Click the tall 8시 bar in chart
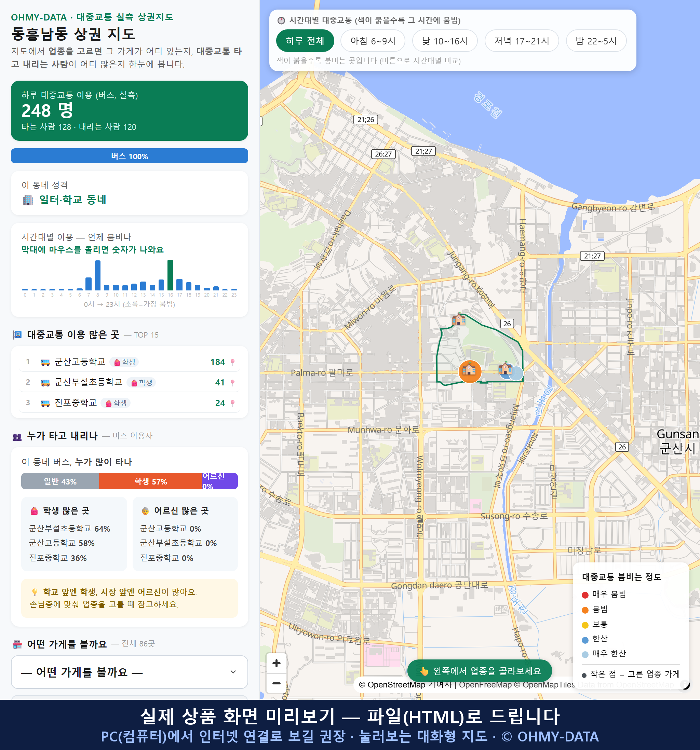700x750 pixels. point(98,275)
